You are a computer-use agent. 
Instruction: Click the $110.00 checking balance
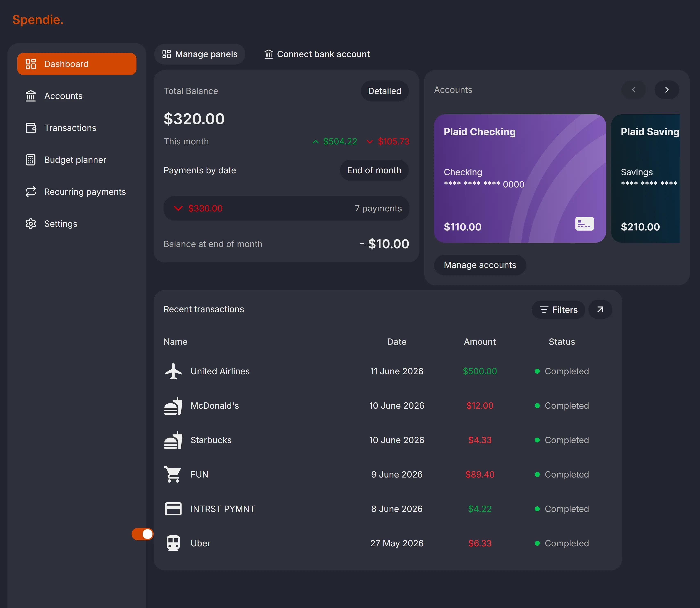pyautogui.click(x=462, y=227)
